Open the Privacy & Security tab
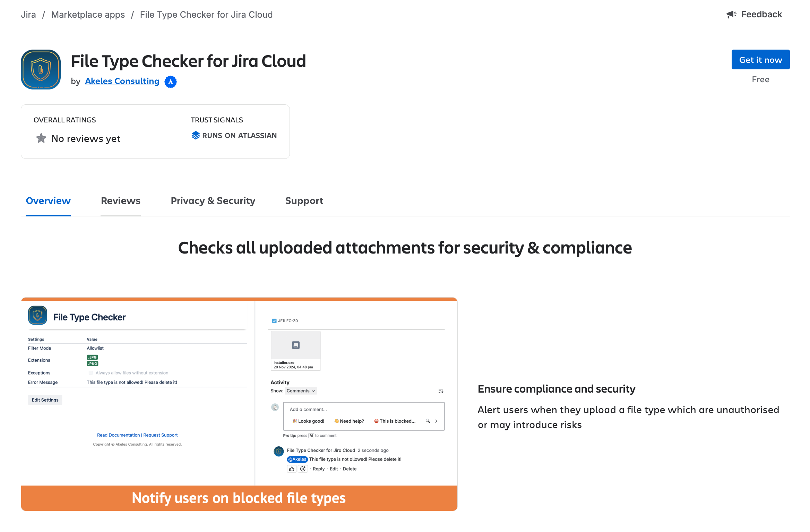The height and width of the screenshot is (532, 810). [x=213, y=200]
